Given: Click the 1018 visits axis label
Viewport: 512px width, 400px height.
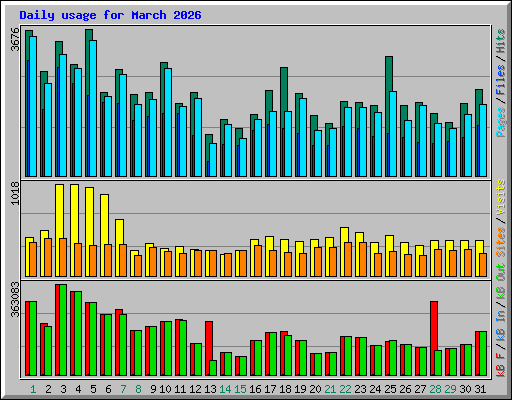Looking at the screenshot, I should [x=15, y=193].
